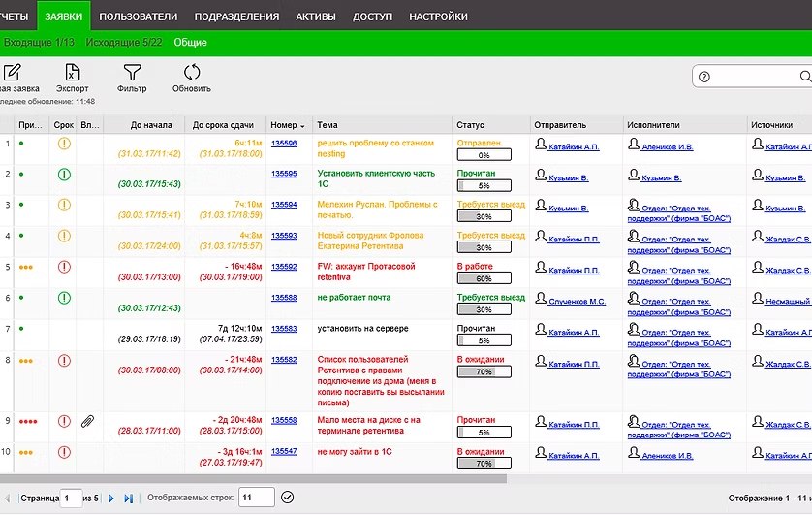Select topic 'FW: аккаунт Протасовой retentiva'
Viewport: 812px width, 515px height.
pyautogui.click(x=366, y=272)
